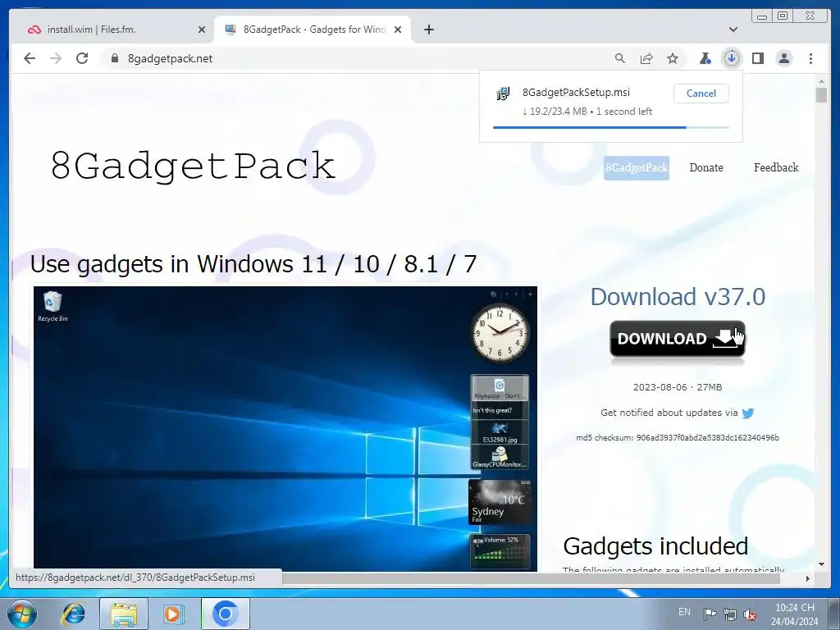Image resolution: width=840 pixels, height=630 pixels.
Task: Share this page via share icon
Action: [646, 58]
